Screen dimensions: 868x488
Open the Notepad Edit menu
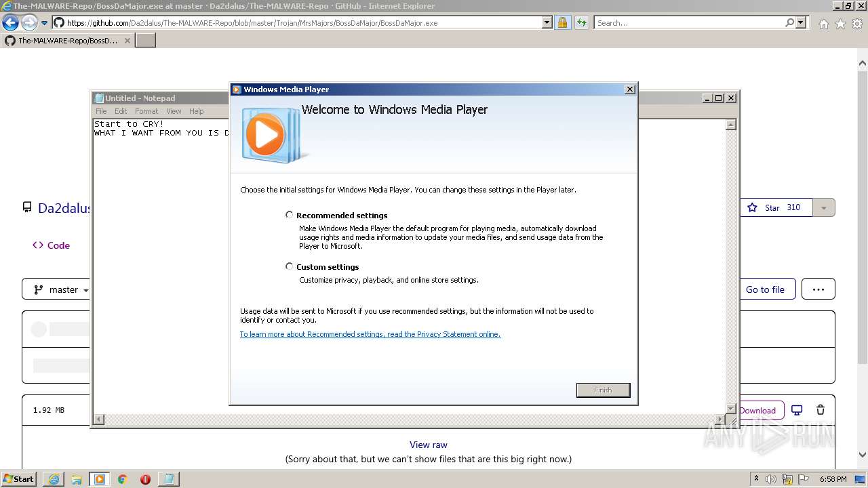tap(121, 111)
